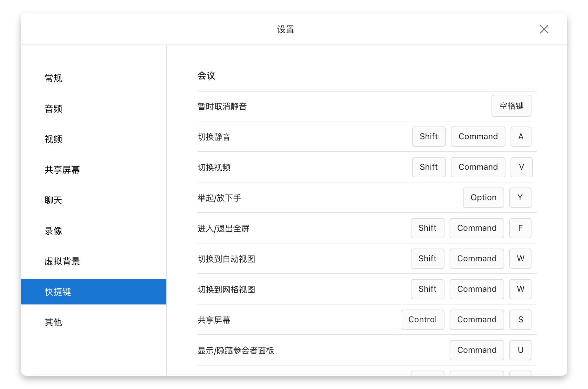Click the U key for 显示/隐藏参会者面板

520,350
